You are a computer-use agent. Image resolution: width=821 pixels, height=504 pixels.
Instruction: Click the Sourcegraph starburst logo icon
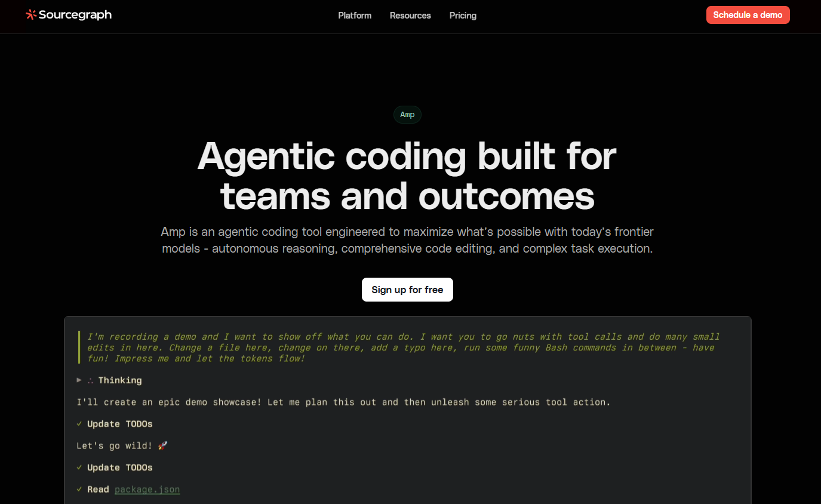pos(31,15)
